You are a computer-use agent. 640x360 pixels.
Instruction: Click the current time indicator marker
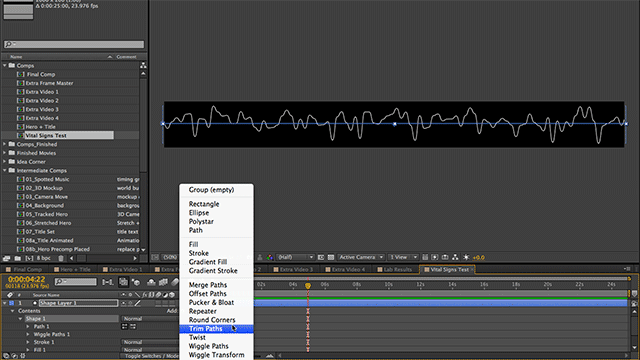click(308, 286)
